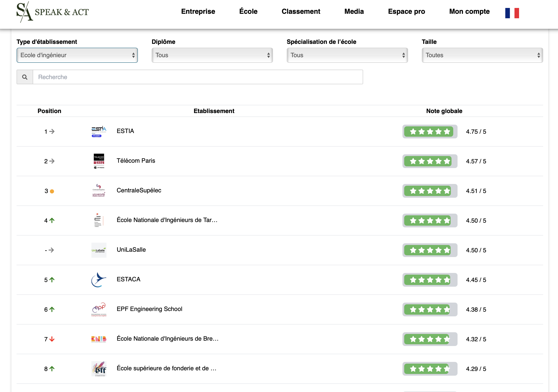
Task: Open the Taille dropdown
Action: (x=482, y=55)
